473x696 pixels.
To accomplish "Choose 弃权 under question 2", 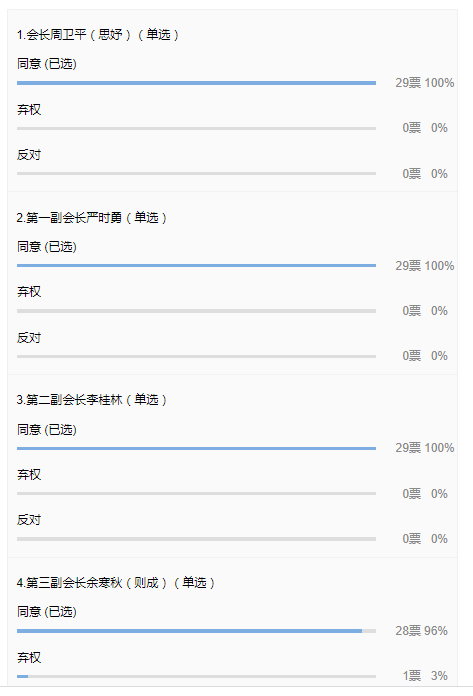I will click(x=29, y=292).
